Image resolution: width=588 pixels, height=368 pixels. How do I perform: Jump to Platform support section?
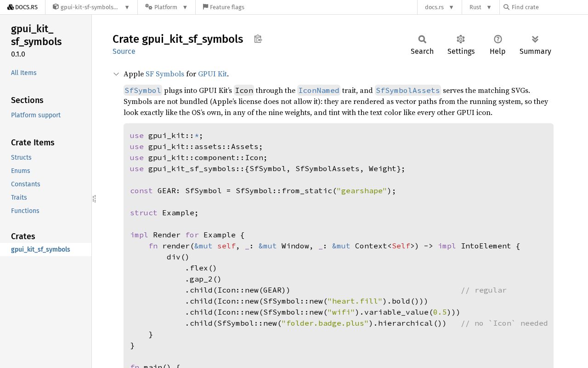[x=36, y=115]
